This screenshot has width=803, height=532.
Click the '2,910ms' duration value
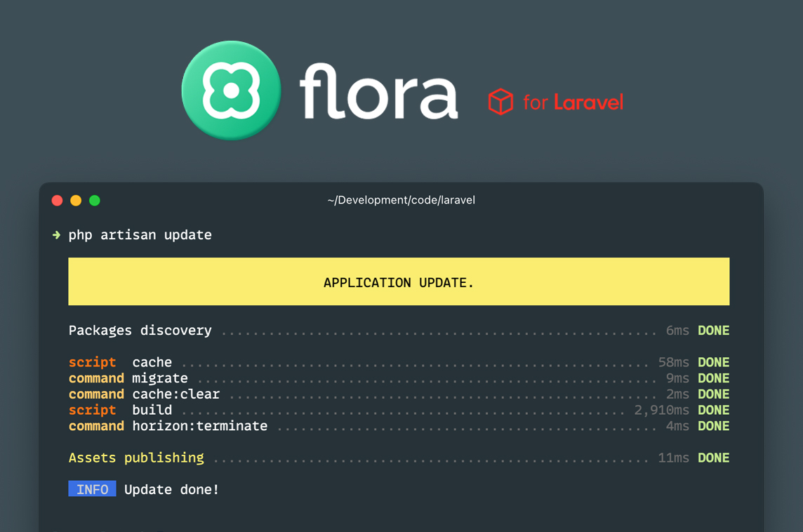coord(662,410)
